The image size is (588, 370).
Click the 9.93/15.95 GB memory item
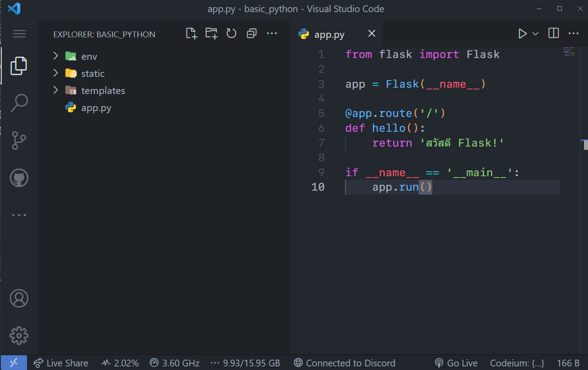click(245, 363)
